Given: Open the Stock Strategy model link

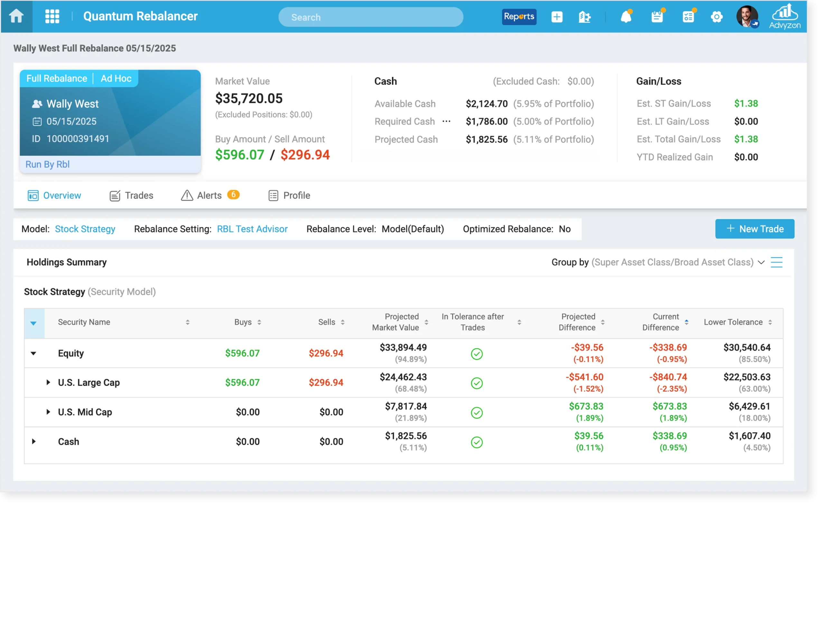Looking at the screenshot, I should [85, 229].
